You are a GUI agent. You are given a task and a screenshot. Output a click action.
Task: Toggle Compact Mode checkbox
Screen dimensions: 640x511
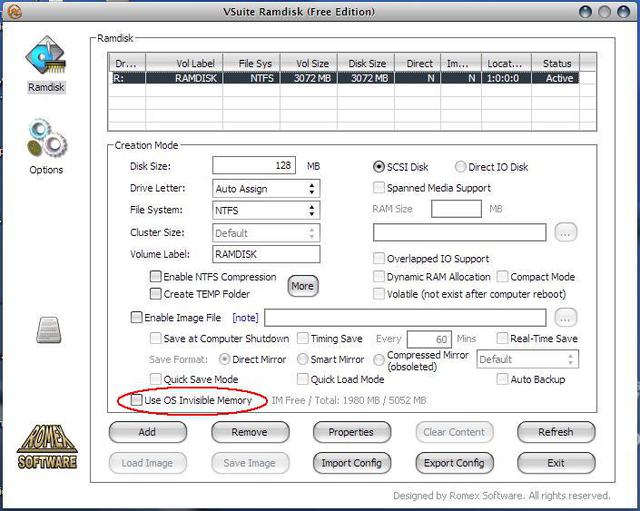click(x=502, y=277)
